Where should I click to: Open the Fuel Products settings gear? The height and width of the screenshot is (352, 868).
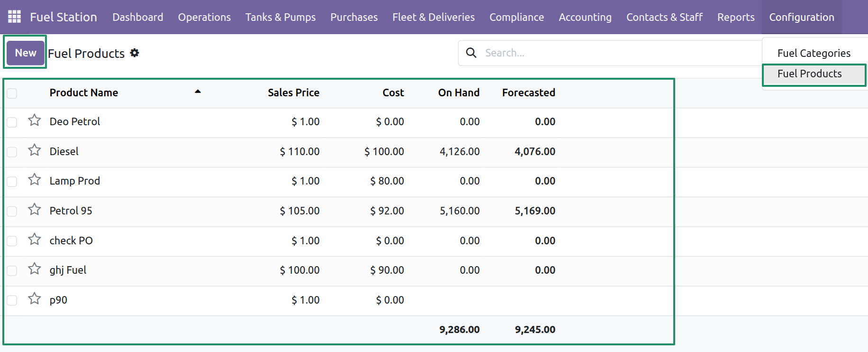(x=135, y=53)
